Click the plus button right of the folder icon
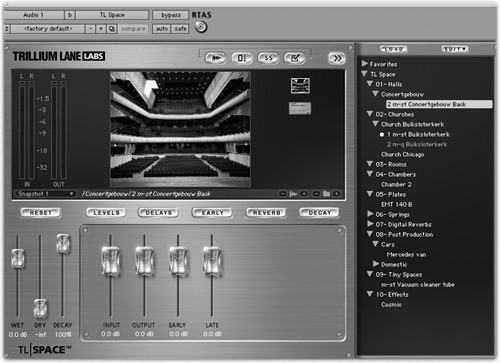500x363 pixels. pyautogui.click(x=337, y=194)
